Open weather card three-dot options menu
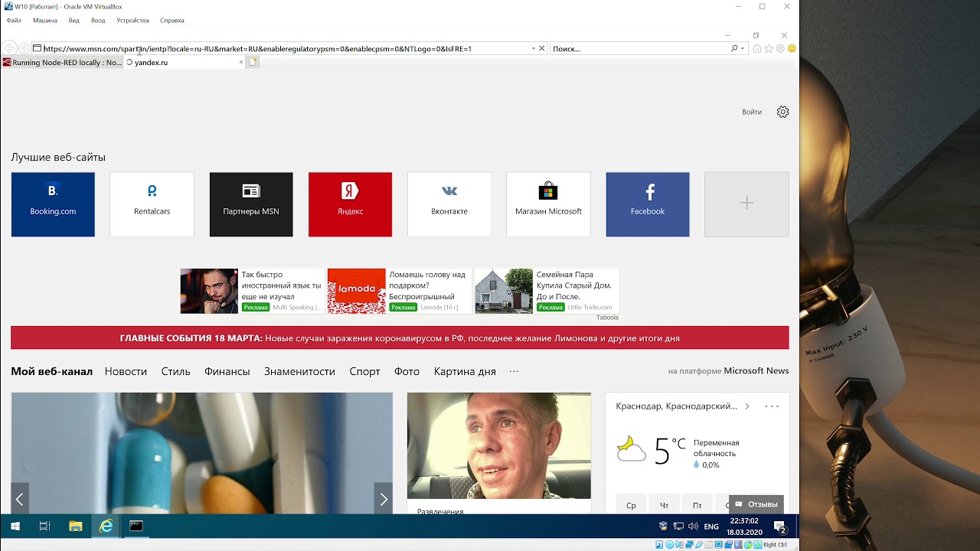Image resolution: width=980 pixels, height=551 pixels. (772, 406)
